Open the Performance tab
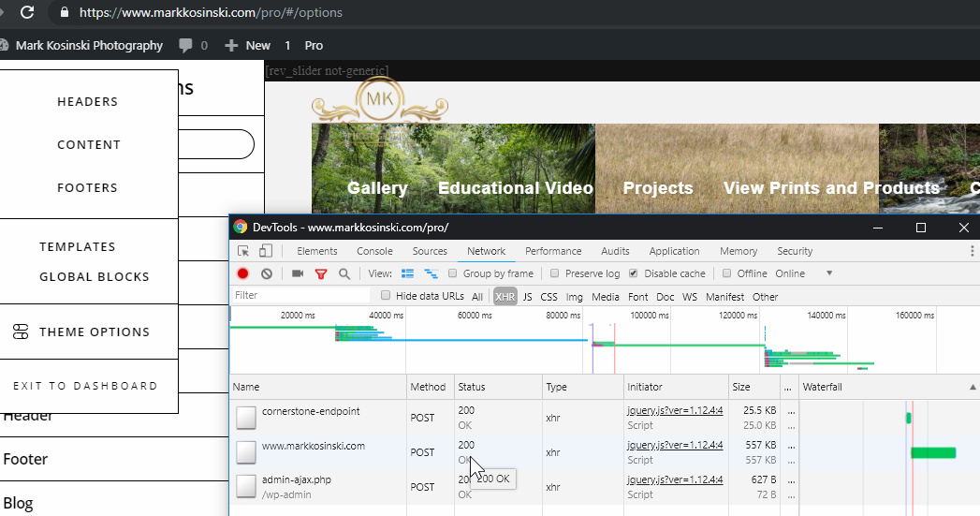Viewport: 980px width, 516px height. [553, 251]
